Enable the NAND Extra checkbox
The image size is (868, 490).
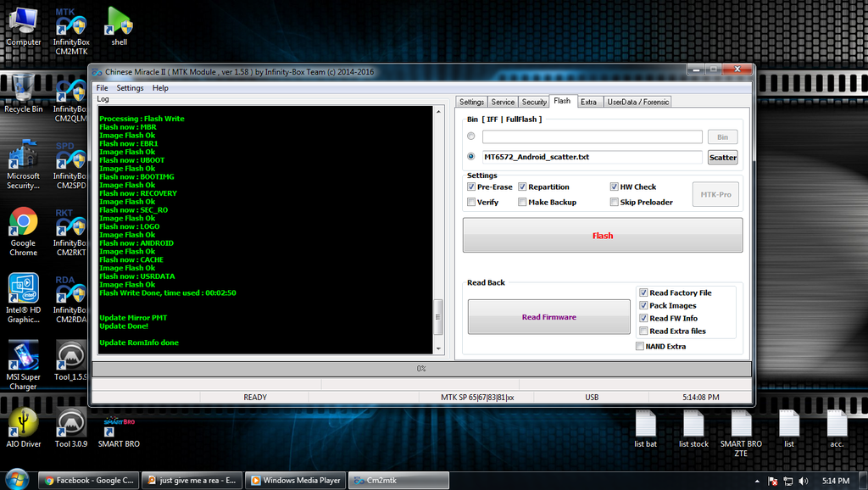(639, 346)
